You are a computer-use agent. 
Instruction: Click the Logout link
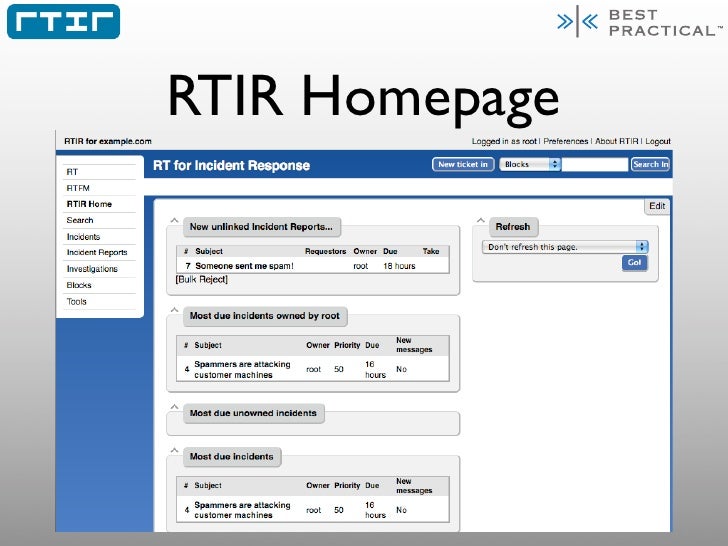click(x=658, y=141)
